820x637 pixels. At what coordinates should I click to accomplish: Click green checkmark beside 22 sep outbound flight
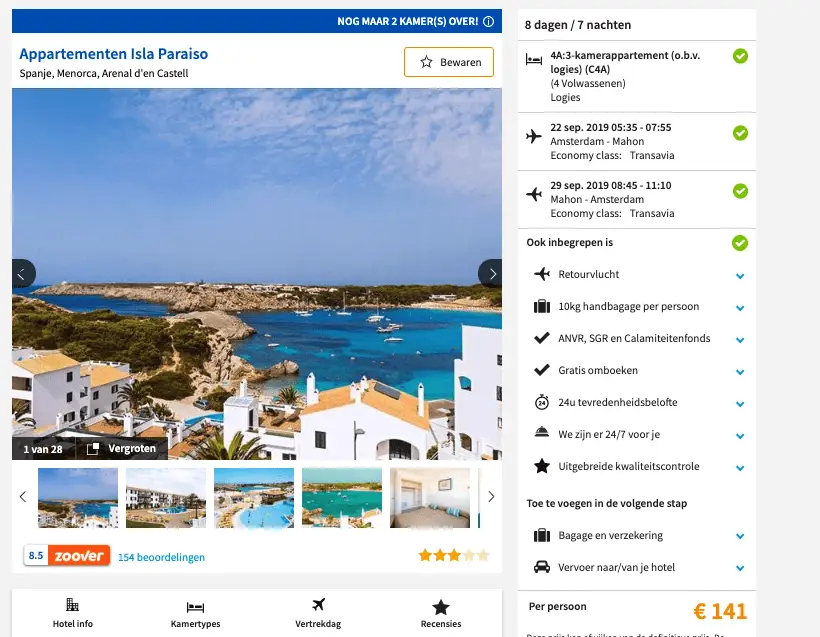point(740,133)
